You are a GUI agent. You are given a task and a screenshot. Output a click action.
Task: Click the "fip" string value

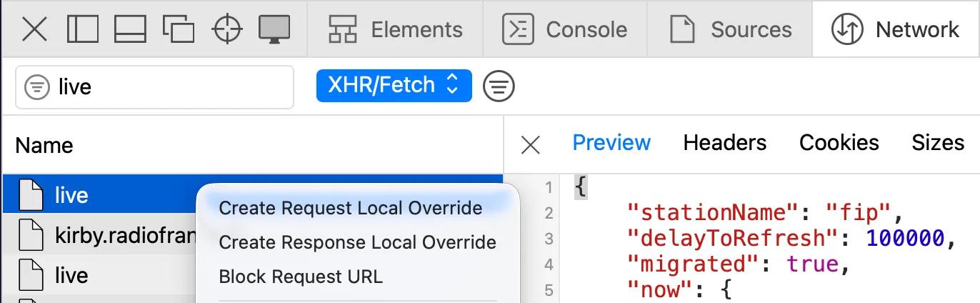859,213
